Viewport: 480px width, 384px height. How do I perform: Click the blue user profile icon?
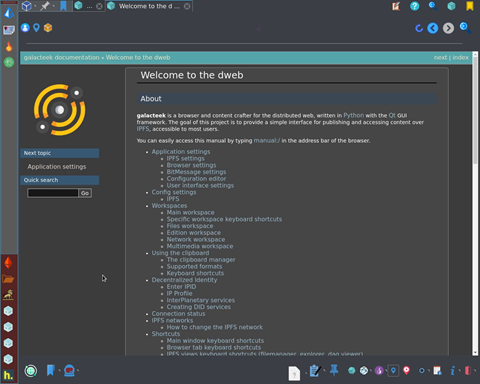coord(25,28)
